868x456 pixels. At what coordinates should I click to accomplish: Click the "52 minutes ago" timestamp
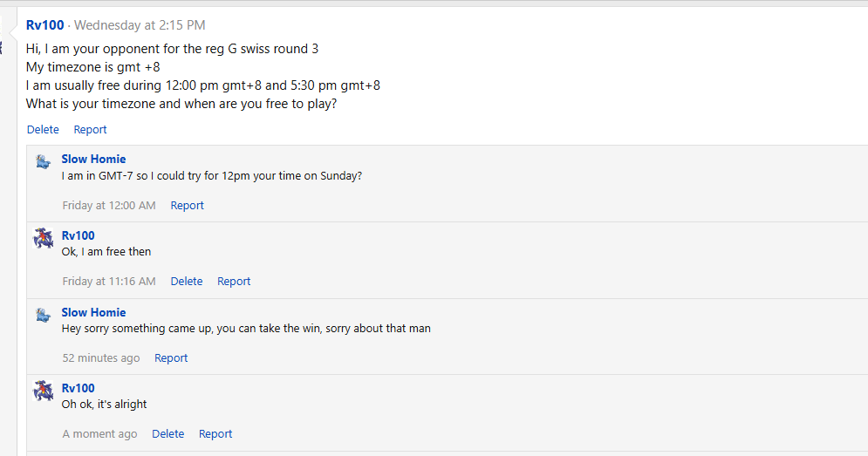tap(101, 358)
